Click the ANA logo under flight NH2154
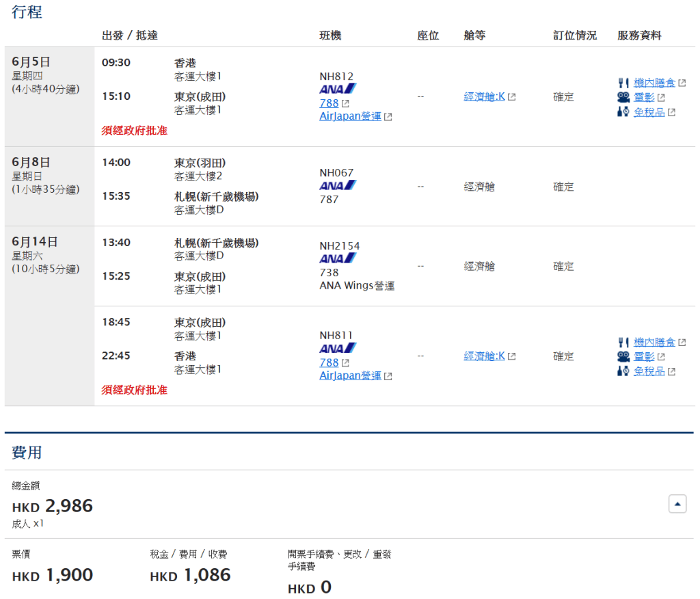The height and width of the screenshot is (599, 700). click(x=338, y=258)
